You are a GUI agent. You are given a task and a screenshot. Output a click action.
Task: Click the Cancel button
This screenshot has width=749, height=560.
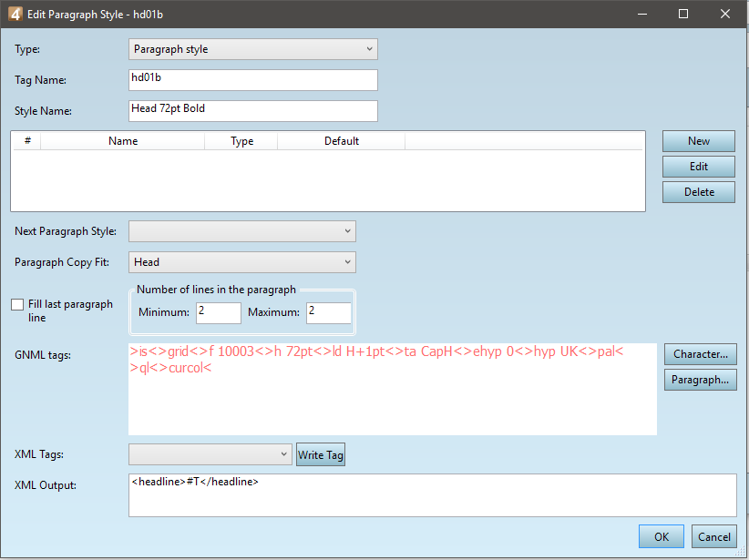(713, 536)
